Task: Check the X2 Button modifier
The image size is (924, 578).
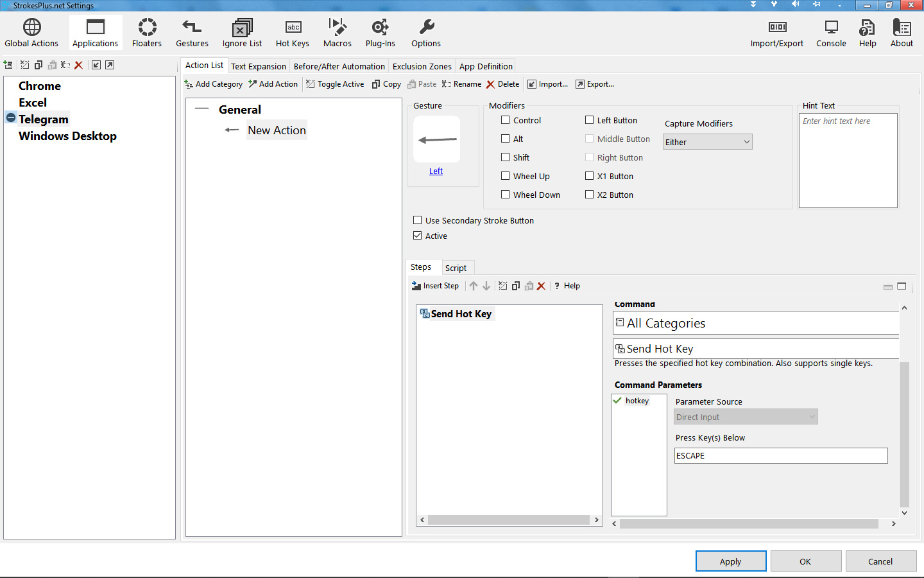Action: [590, 195]
